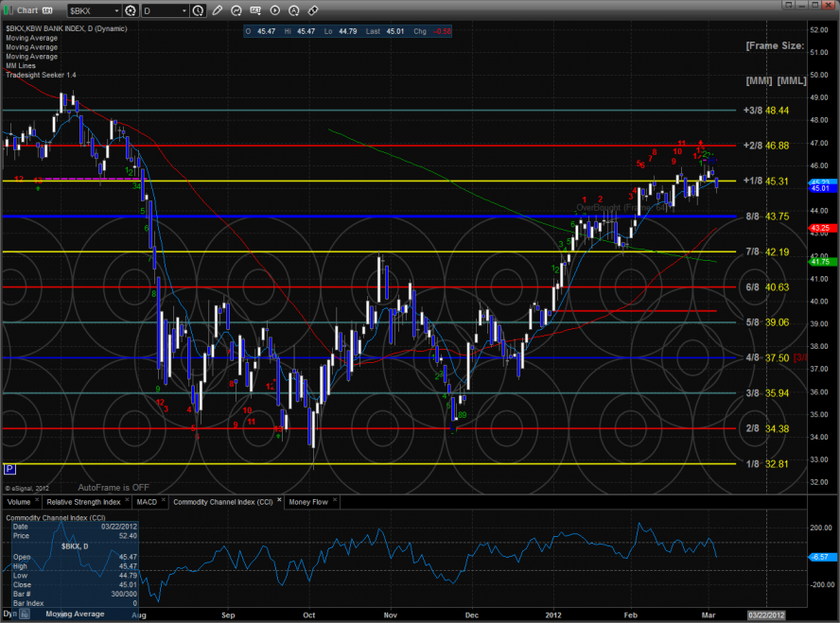Close the Commodity Channel Index tab
Screen dimensions: 840x623
279,501
